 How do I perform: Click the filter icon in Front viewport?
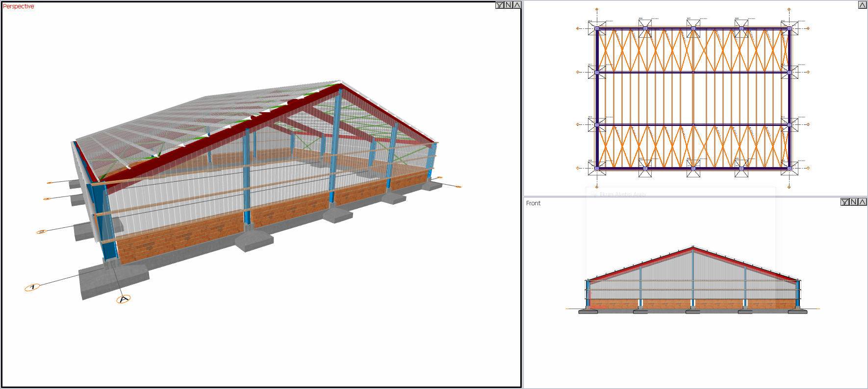[x=844, y=202]
